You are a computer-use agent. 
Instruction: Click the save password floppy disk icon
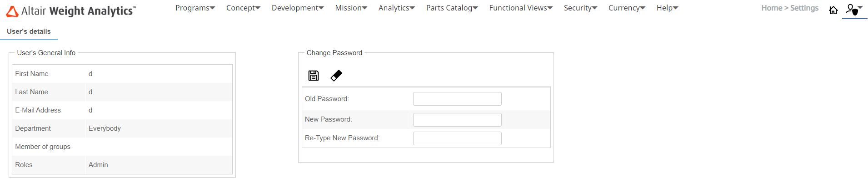pyautogui.click(x=314, y=76)
